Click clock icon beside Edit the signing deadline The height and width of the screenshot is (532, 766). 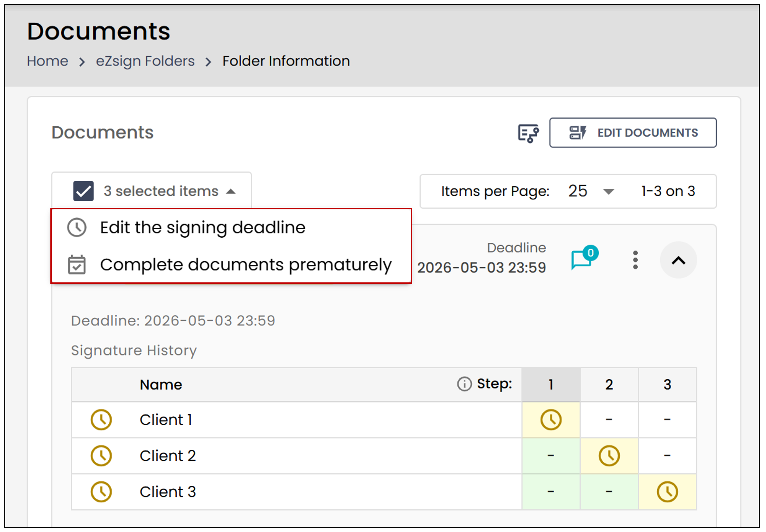(x=77, y=227)
